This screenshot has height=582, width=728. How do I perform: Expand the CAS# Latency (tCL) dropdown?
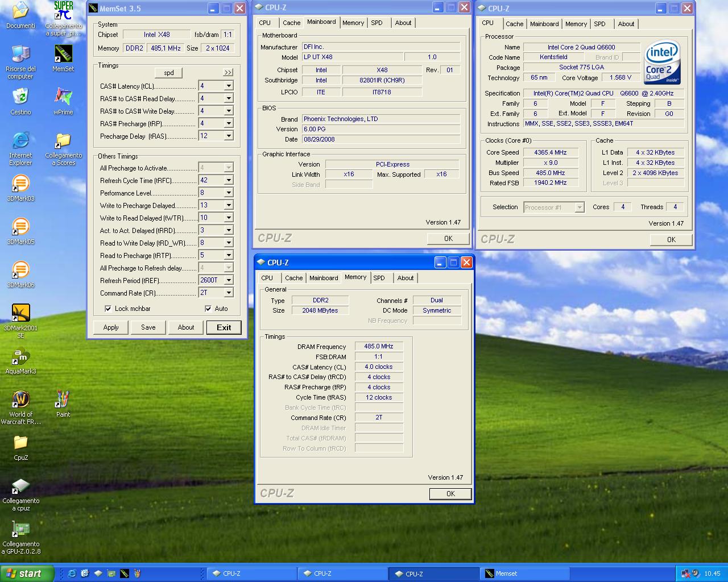point(229,86)
